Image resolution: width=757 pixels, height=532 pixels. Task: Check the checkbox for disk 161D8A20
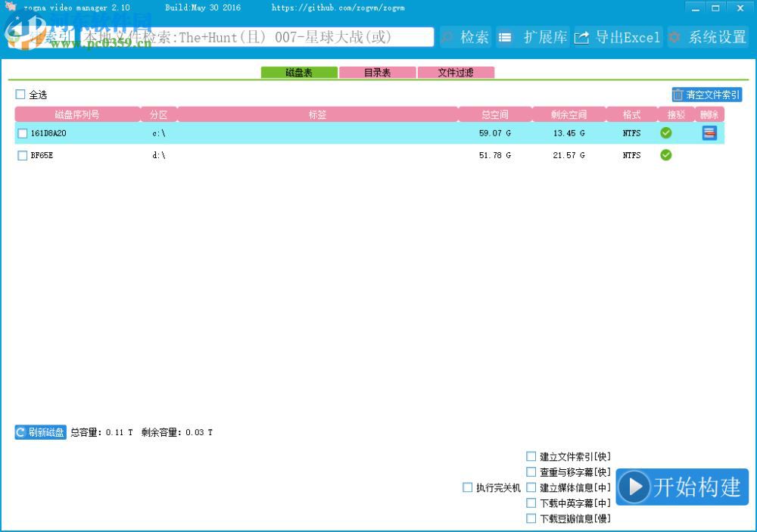22,133
